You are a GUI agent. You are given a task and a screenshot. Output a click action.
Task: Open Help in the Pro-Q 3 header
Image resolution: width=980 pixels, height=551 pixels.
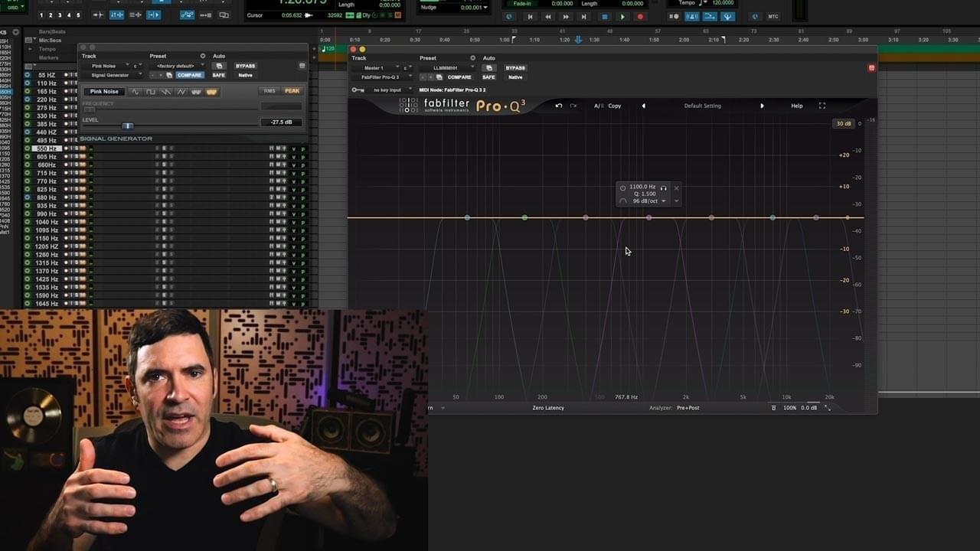coord(796,106)
